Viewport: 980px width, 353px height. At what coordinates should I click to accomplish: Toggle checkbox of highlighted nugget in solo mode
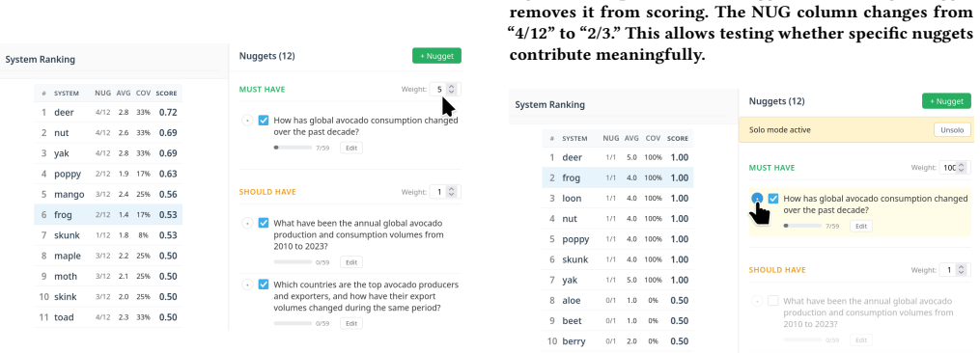(773, 199)
